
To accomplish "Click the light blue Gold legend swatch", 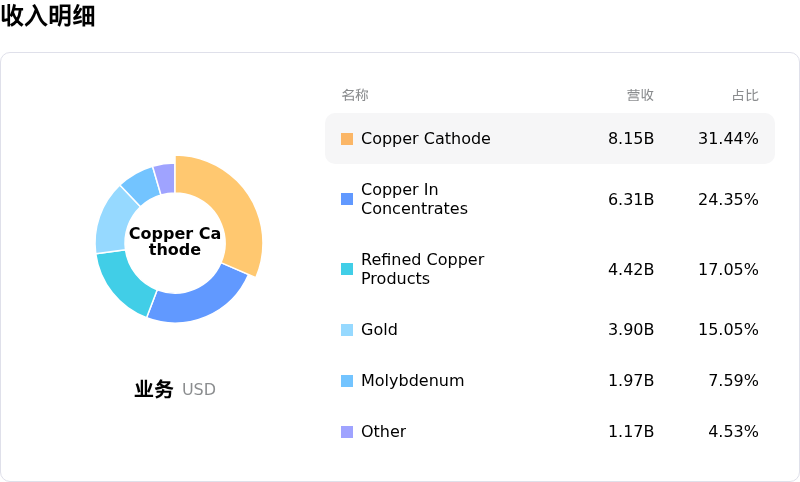I will click(x=347, y=330).
